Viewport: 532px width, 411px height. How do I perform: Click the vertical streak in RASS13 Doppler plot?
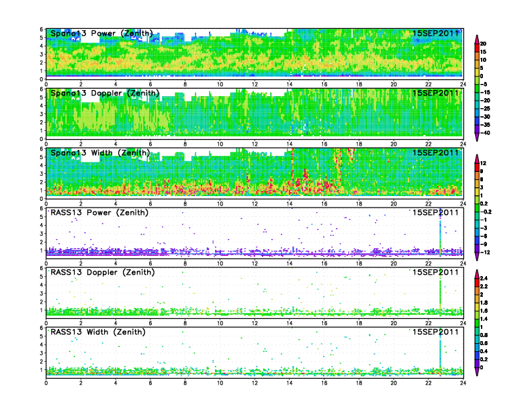pos(441,290)
